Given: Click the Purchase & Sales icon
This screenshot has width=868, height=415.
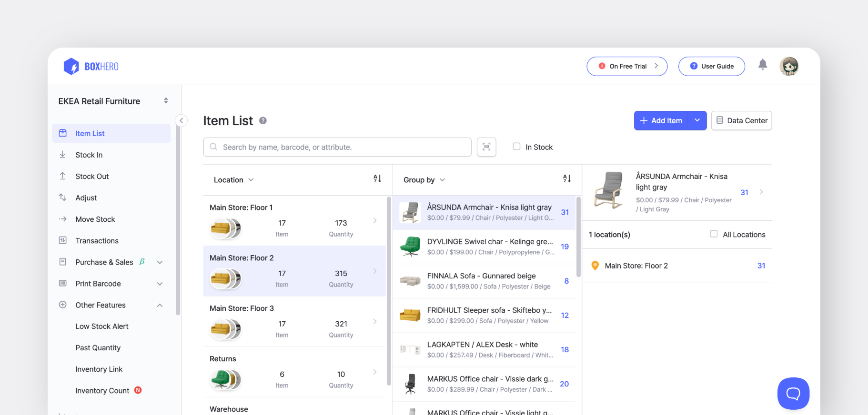Looking at the screenshot, I should (62, 262).
